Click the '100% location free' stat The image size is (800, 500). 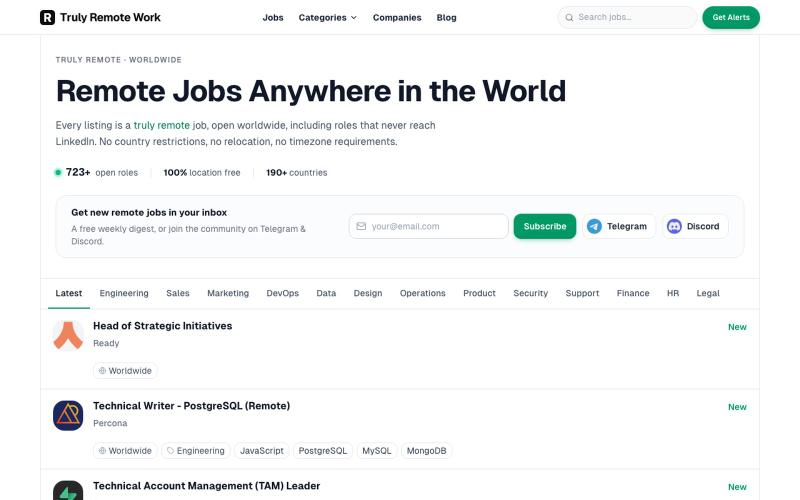tap(202, 172)
